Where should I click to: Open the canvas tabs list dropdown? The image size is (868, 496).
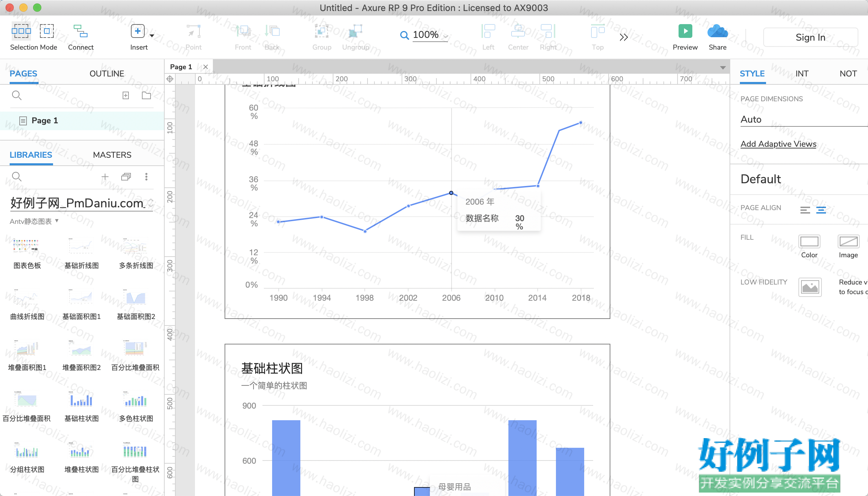pos(723,68)
